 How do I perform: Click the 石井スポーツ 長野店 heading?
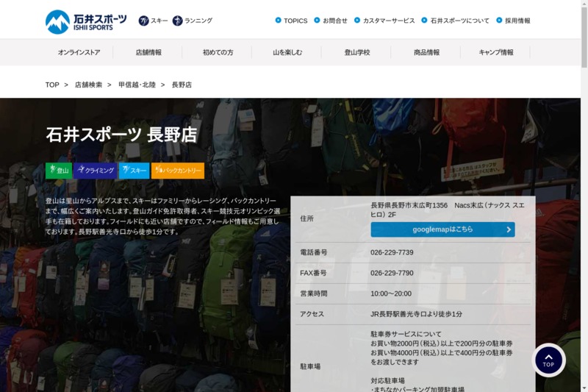(121, 135)
